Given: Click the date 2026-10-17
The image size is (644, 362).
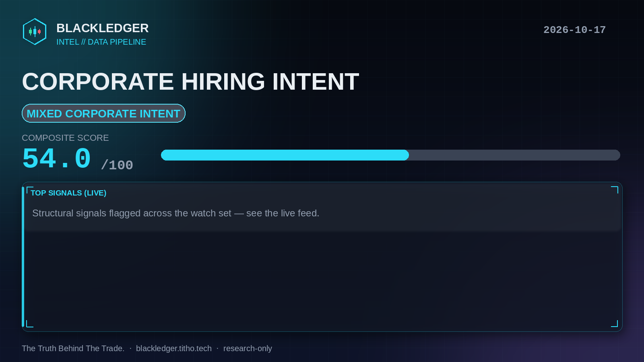Looking at the screenshot, I should [574, 30].
